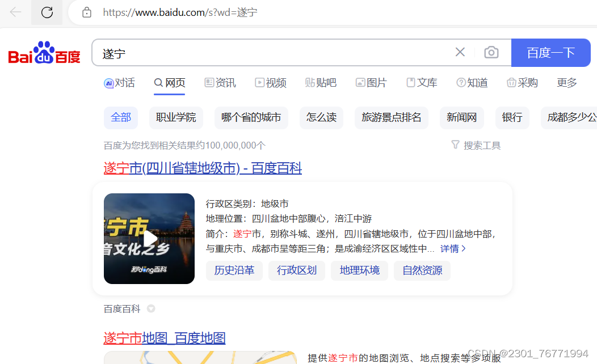This screenshot has width=597, height=364.
Task: Select the 旅游景点排名 suggestion chip
Action: click(x=392, y=117)
